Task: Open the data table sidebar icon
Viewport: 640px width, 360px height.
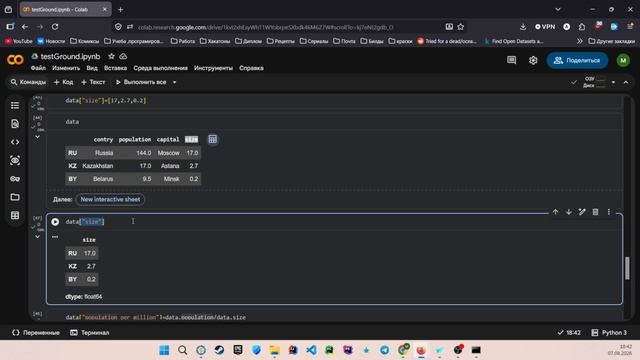Action: (15, 216)
